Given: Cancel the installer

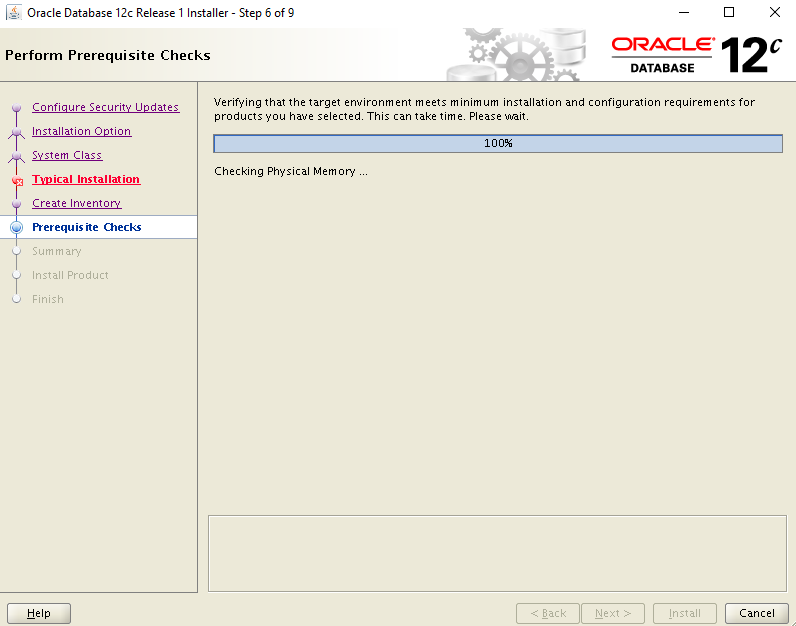Looking at the screenshot, I should 757,613.
